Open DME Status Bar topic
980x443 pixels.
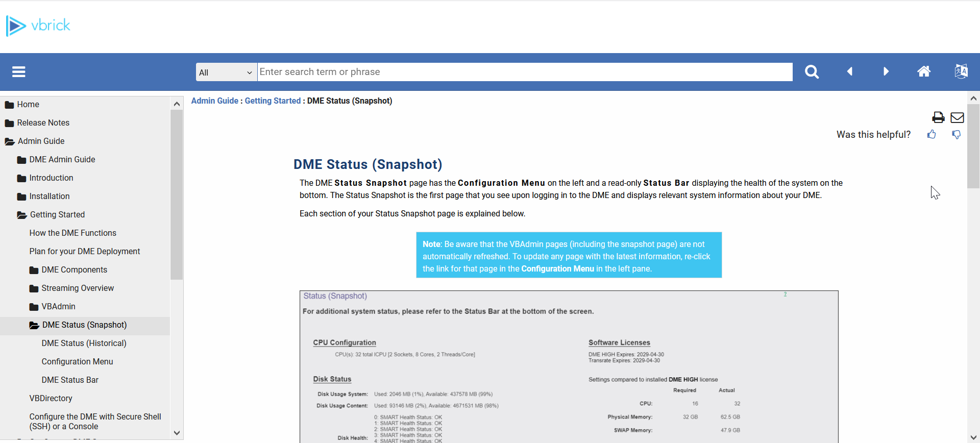tap(70, 380)
